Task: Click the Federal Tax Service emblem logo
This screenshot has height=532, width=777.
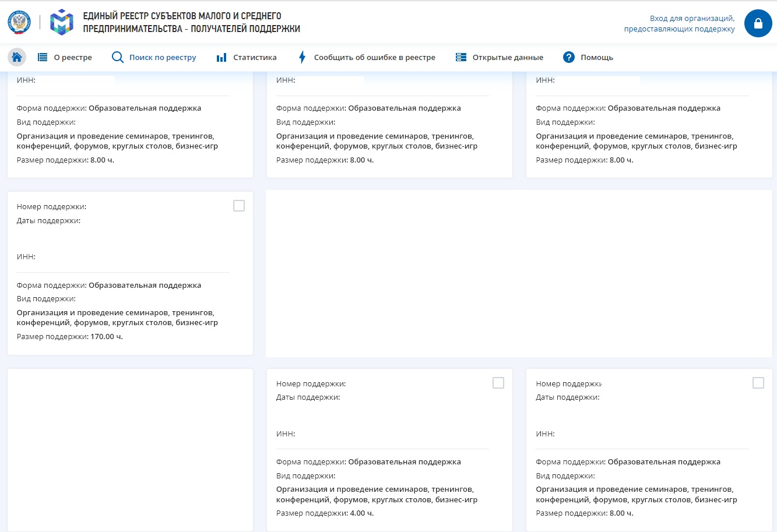Action: pos(19,22)
